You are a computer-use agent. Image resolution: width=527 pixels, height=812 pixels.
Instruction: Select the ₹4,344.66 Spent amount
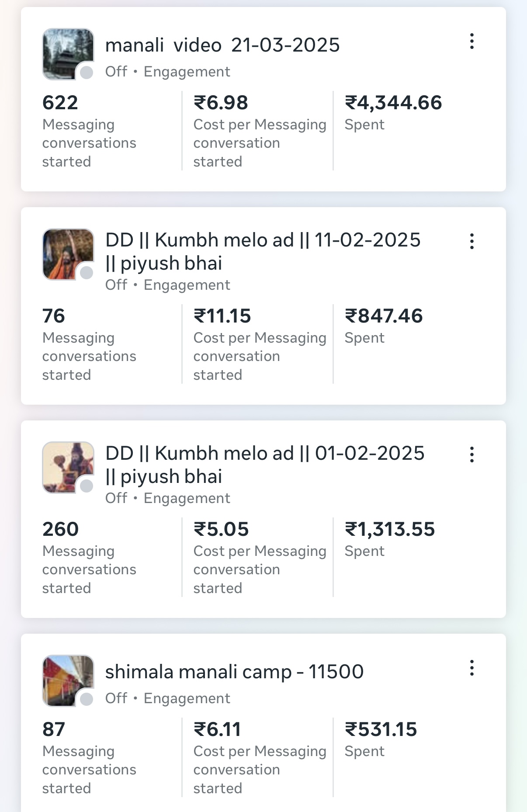[x=393, y=103]
